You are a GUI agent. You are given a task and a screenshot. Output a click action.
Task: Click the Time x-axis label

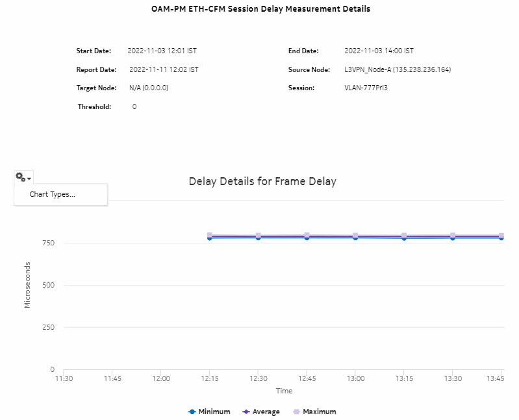284,391
